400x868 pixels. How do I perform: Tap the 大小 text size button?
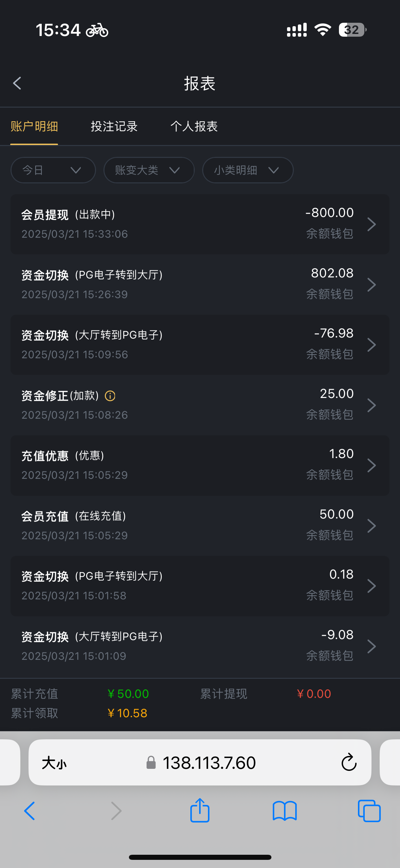click(x=54, y=763)
